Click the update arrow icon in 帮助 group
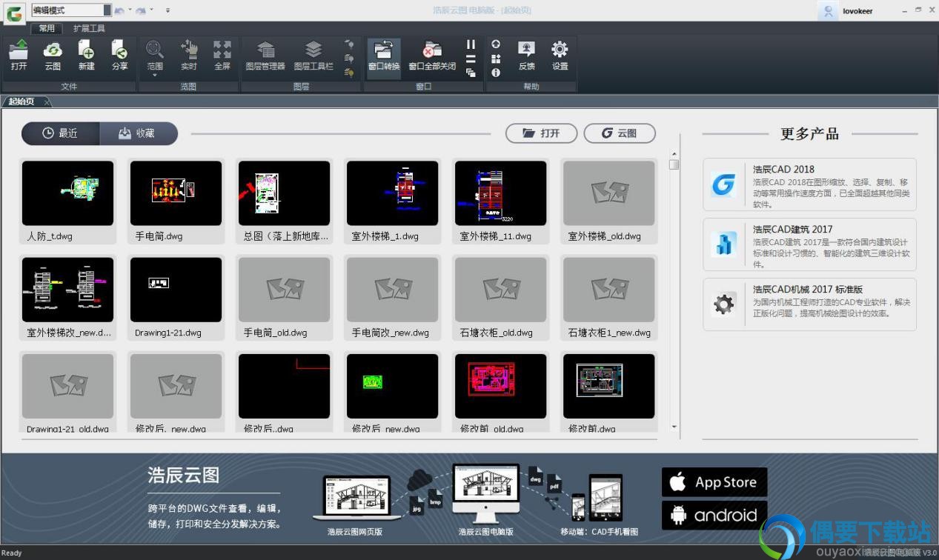 pyautogui.click(x=496, y=44)
